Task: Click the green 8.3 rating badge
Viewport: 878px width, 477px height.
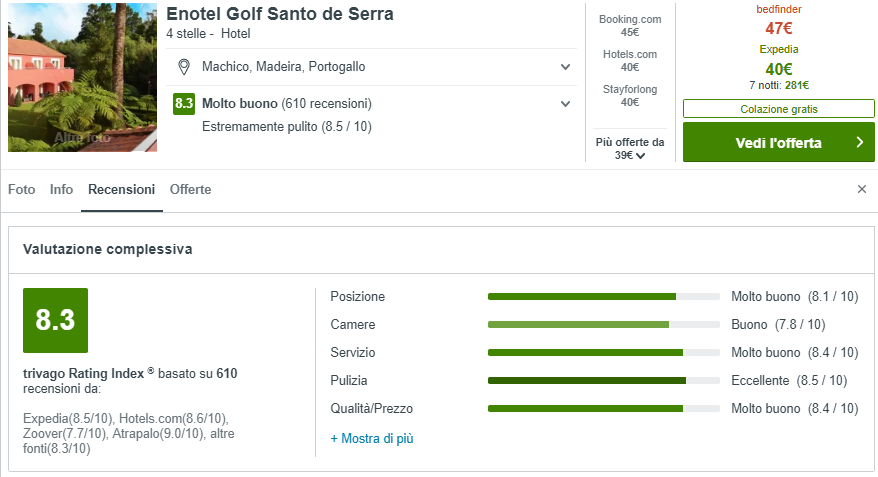Action: (184, 104)
